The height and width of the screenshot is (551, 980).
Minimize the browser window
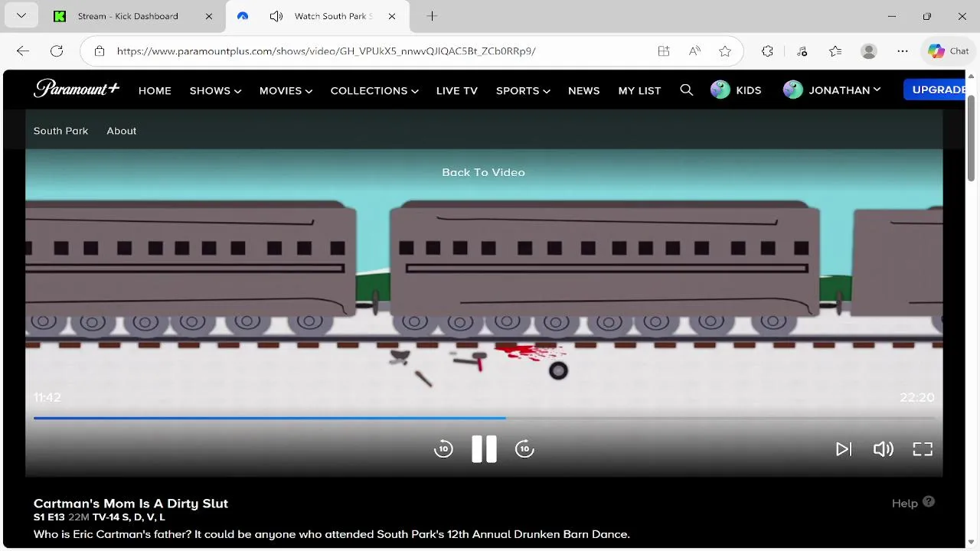click(x=892, y=16)
